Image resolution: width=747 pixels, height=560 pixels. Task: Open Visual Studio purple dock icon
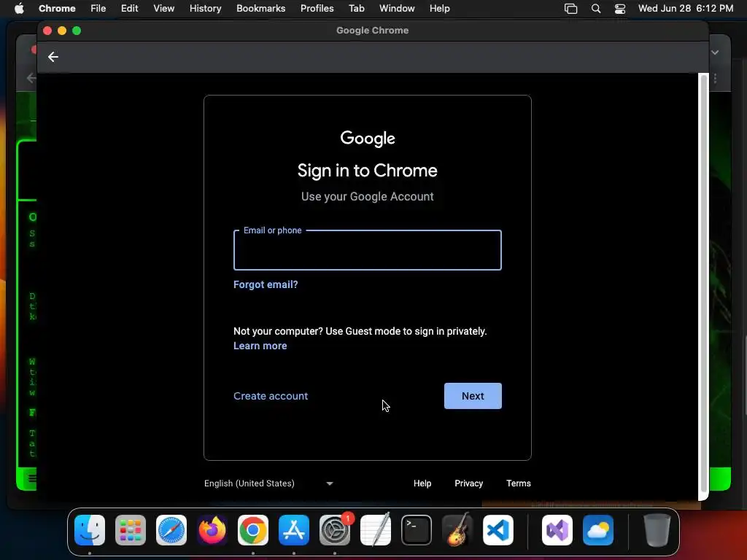pos(557,530)
